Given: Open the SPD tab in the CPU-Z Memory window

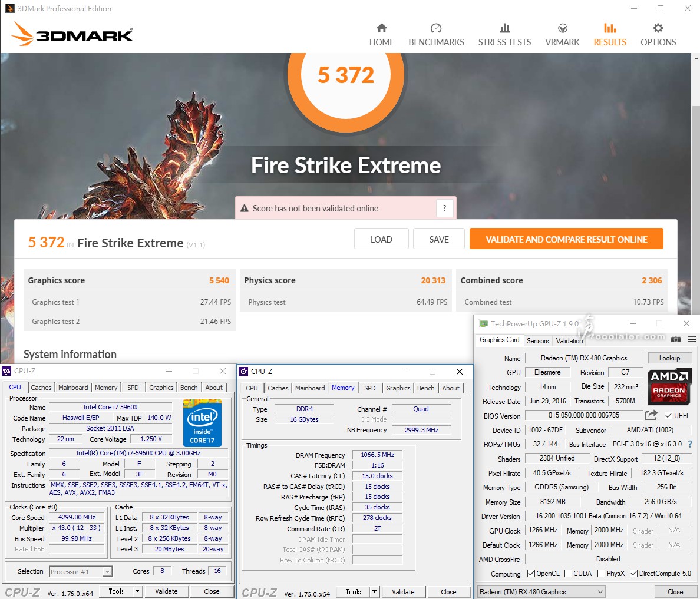Looking at the screenshot, I should pyautogui.click(x=369, y=388).
